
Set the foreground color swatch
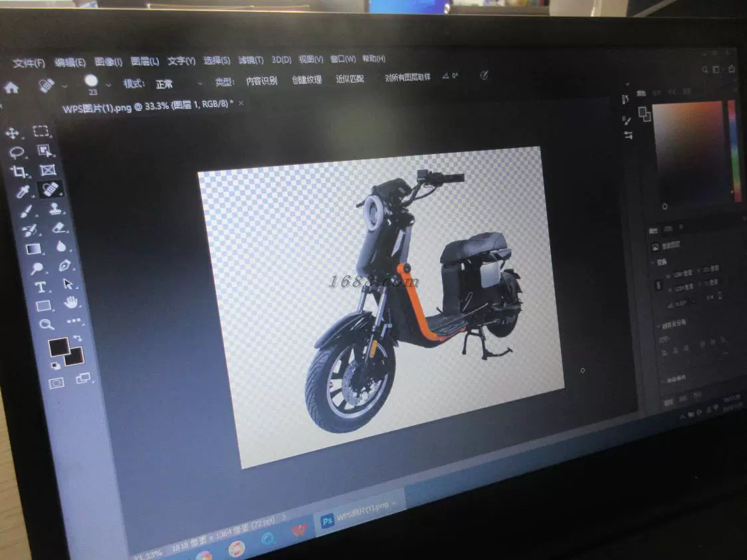pos(59,347)
